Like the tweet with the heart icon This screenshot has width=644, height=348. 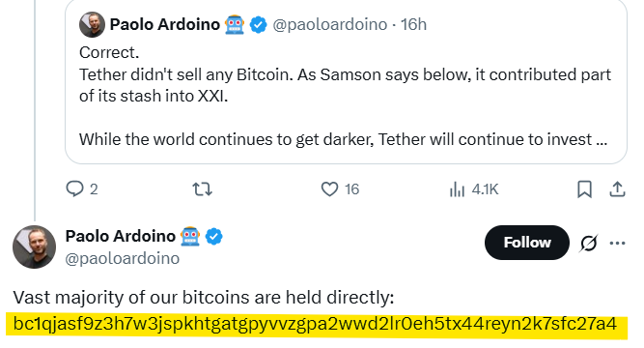pyautogui.click(x=329, y=188)
